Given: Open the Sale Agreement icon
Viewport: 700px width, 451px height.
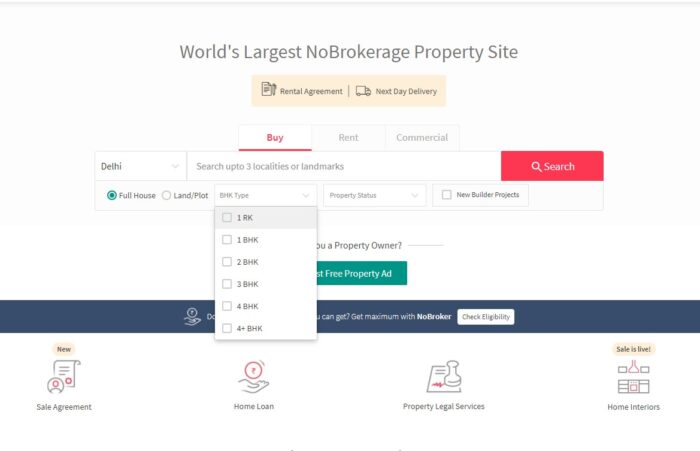Looking at the screenshot, I should pyautogui.click(x=64, y=376).
